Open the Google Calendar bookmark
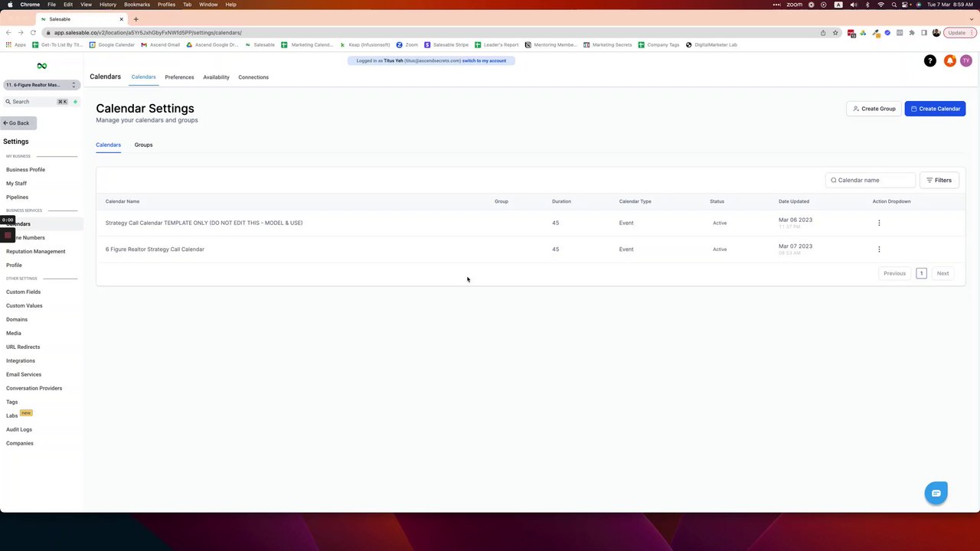 click(x=112, y=45)
